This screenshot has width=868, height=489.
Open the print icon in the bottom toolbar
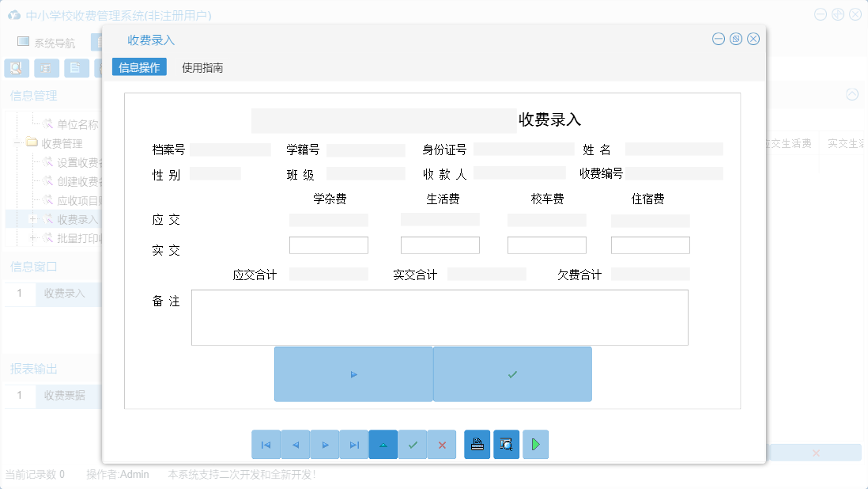(x=477, y=444)
